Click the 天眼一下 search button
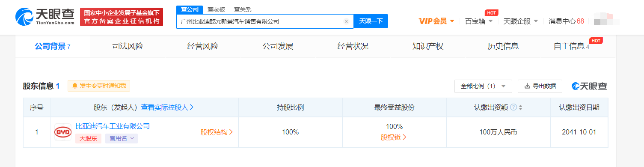The image size is (644, 167). (371, 21)
